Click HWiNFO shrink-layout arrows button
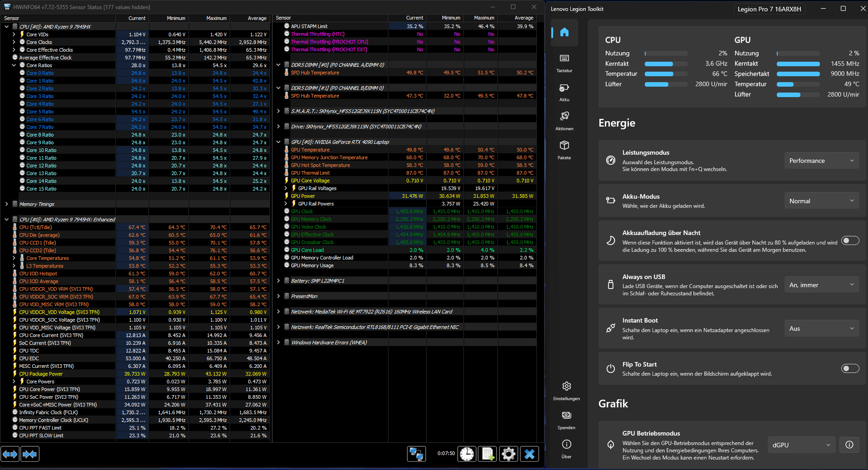Screen dimensions: 868x470 tap(29, 454)
